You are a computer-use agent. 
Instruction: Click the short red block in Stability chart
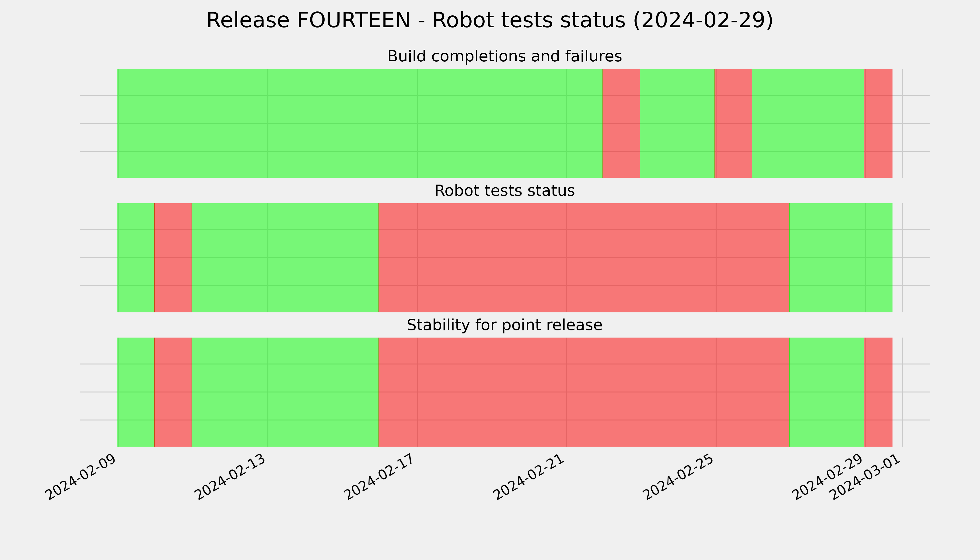point(173,392)
